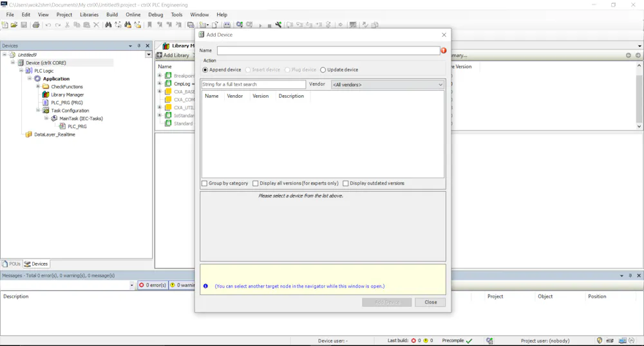Click the Name input field
The height and width of the screenshot is (346, 644).
(328, 50)
